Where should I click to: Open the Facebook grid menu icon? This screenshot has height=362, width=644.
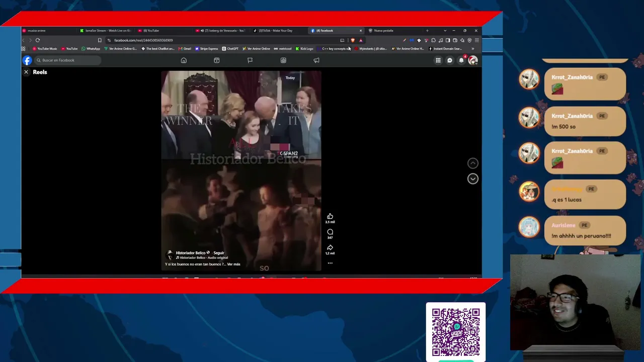pyautogui.click(x=438, y=60)
